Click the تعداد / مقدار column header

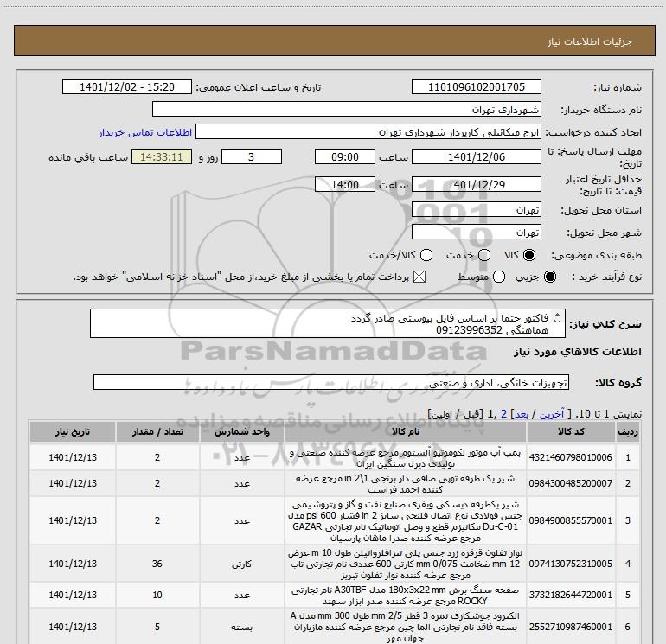point(157,431)
